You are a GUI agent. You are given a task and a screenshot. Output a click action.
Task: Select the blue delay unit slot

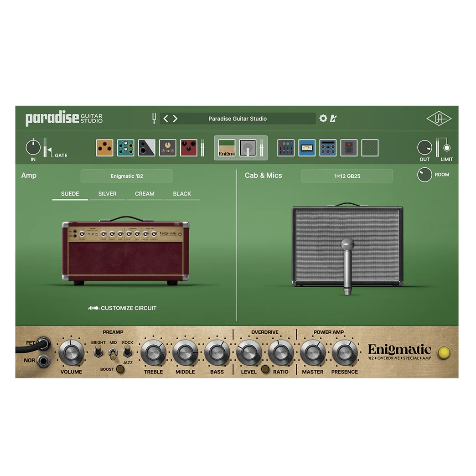point(328,148)
